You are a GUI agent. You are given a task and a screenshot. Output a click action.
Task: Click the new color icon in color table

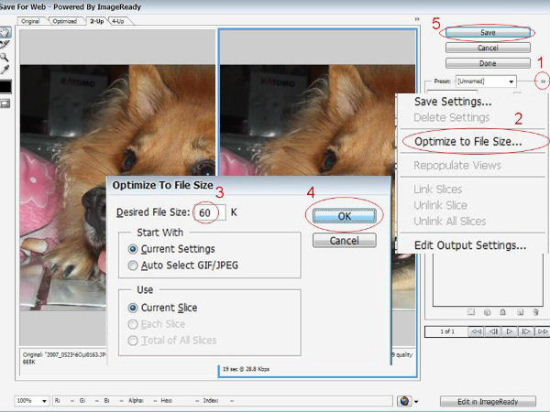(520, 312)
